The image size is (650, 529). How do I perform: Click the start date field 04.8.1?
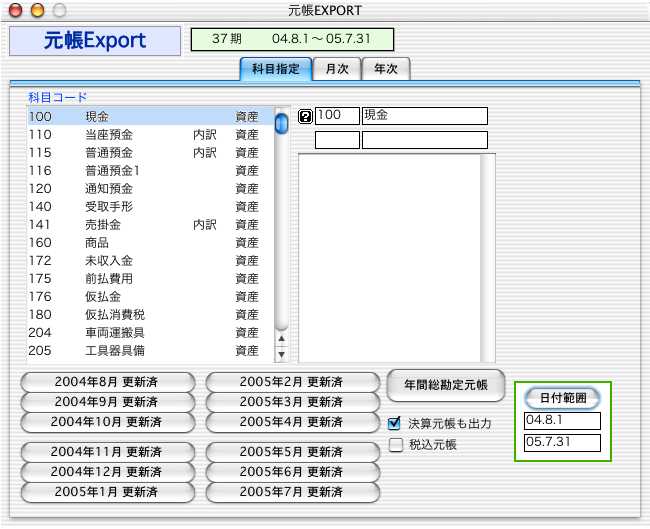pos(562,421)
